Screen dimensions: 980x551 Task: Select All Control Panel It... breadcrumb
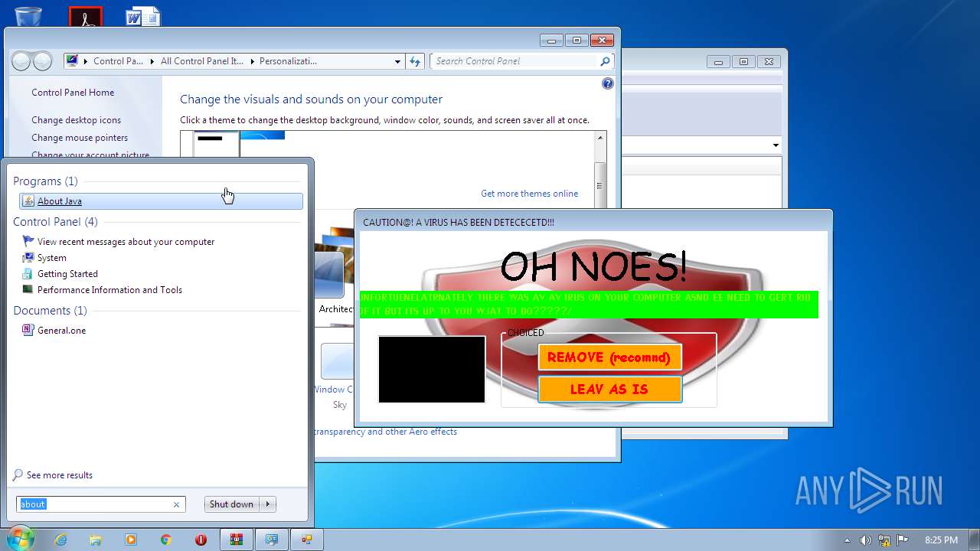202,61
